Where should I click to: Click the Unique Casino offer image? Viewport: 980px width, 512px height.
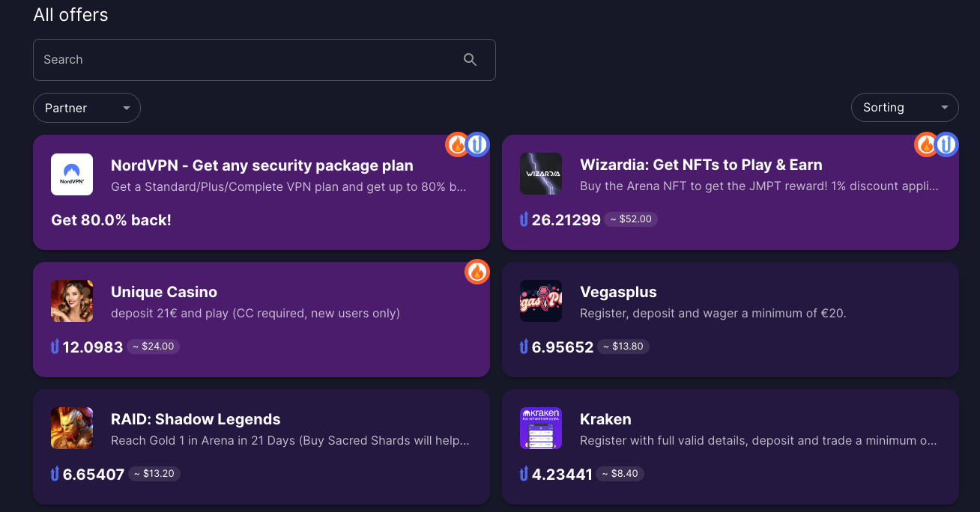coord(72,301)
